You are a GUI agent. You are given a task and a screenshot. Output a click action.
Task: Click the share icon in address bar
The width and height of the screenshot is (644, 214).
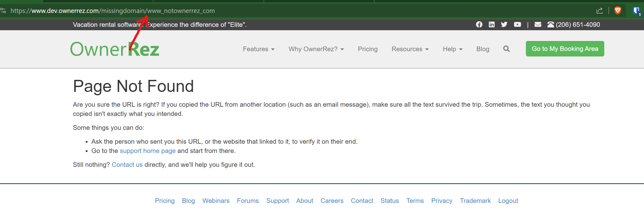tap(599, 11)
